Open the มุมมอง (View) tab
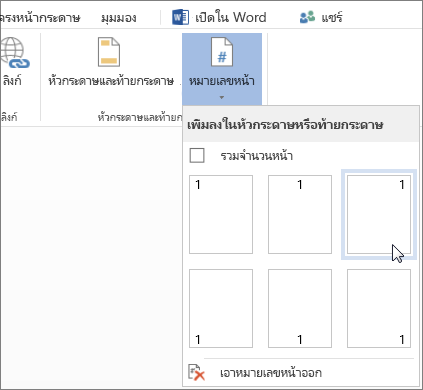 click(119, 17)
